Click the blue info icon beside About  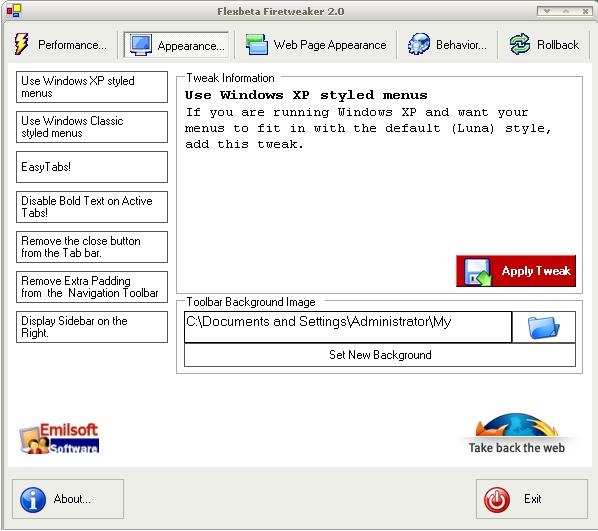click(33, 499)
